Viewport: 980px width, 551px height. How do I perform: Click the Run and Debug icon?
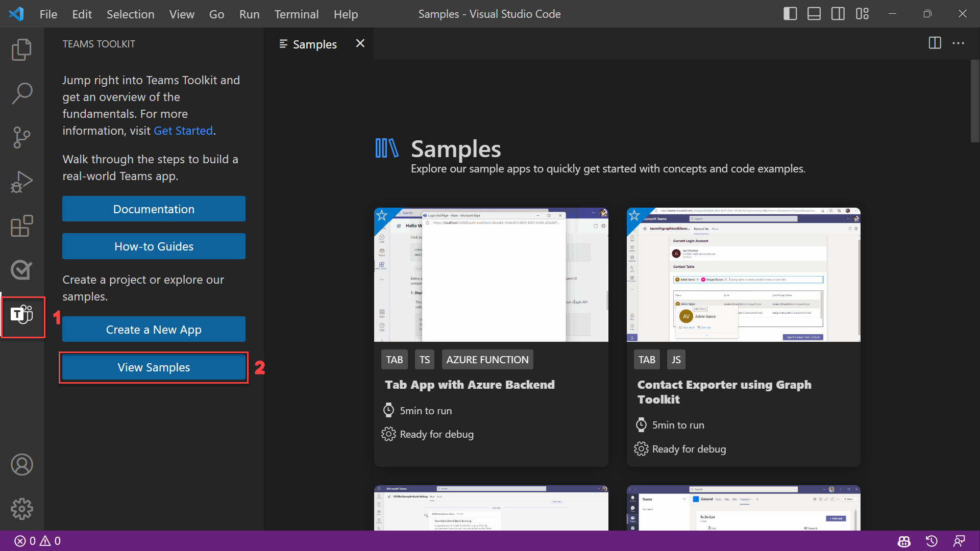pyautogui.click(x=21, y=182)
